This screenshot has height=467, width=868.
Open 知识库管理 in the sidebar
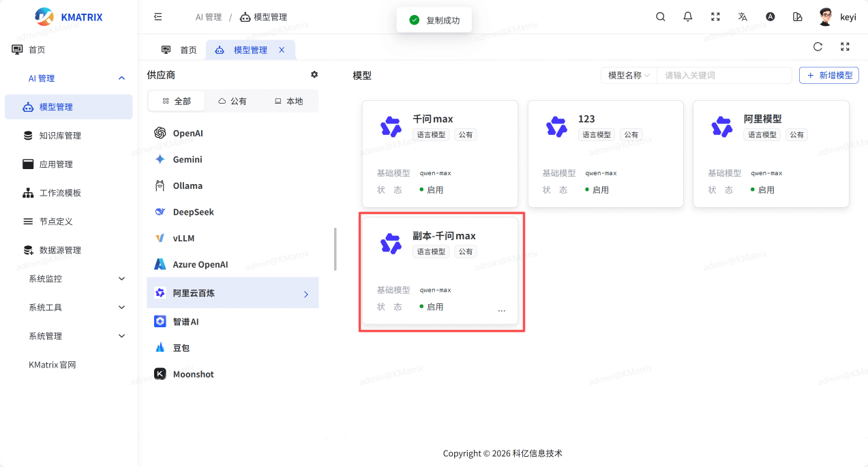click(x=60, y=136)
